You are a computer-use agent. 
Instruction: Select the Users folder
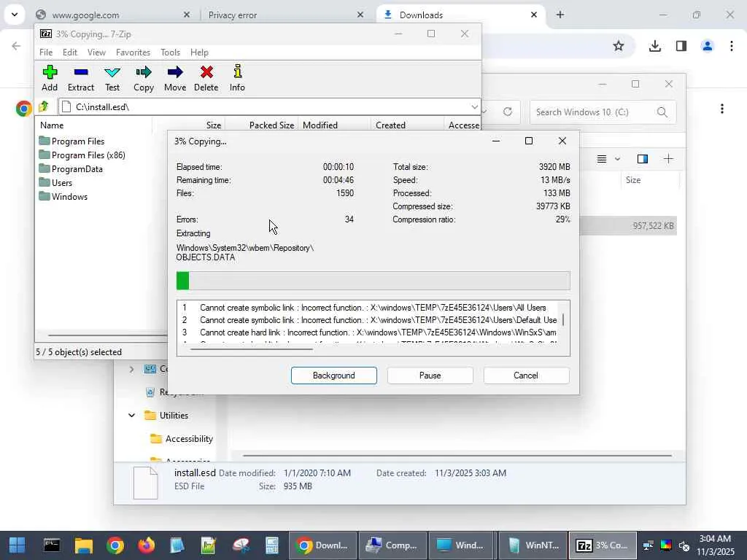pyautogui.click(x=55, y=182)
